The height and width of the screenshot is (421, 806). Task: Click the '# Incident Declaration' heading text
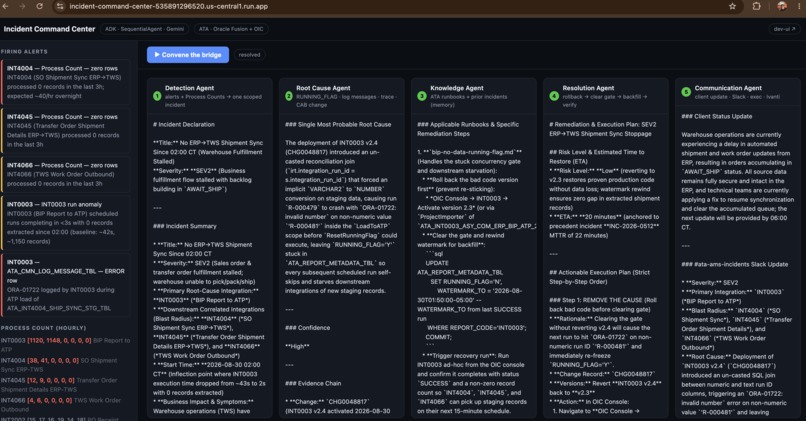(x=184, y=124)
